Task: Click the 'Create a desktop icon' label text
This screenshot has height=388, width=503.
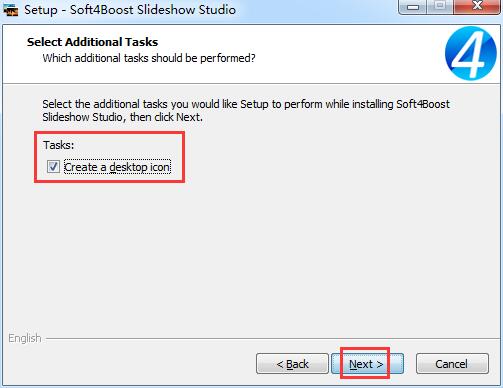Action: (117, 167)
